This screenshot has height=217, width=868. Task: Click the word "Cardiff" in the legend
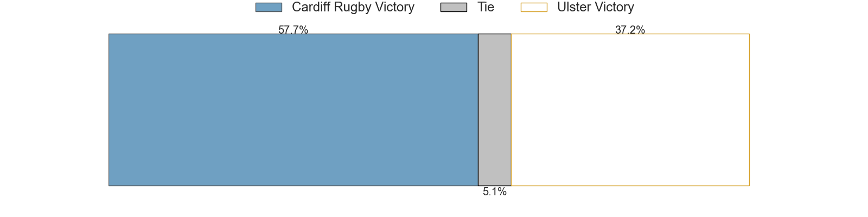(311, 7)
